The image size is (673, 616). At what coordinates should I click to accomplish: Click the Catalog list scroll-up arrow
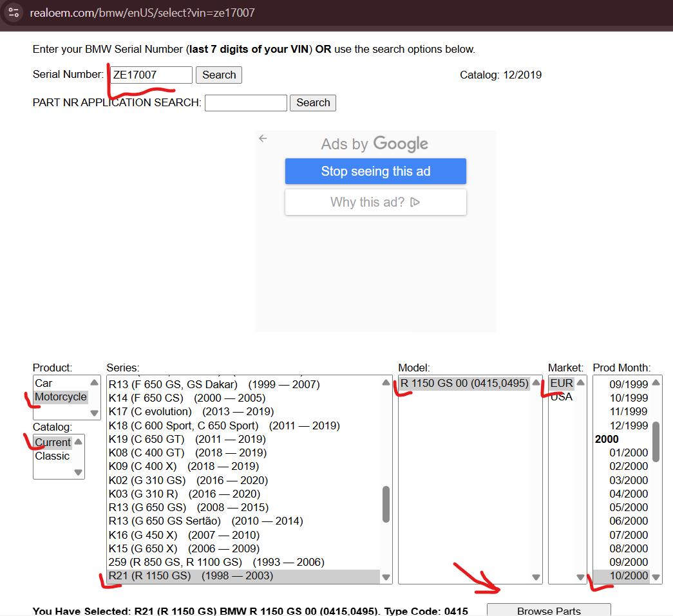78,442
